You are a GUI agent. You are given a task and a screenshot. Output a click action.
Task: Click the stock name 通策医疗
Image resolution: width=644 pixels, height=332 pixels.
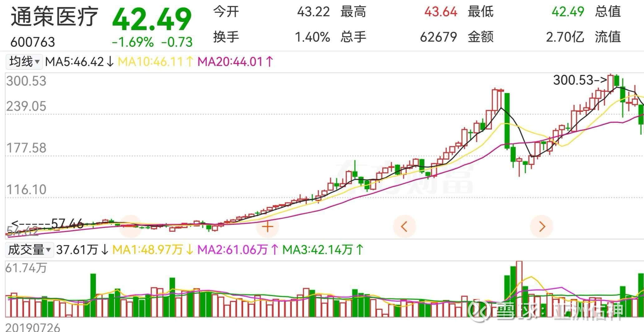point(55,16)
